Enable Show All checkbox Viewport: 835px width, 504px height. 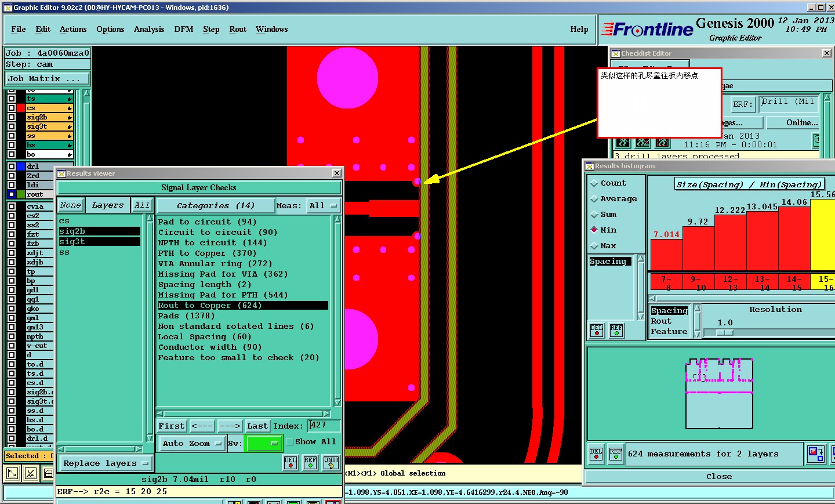290,442
